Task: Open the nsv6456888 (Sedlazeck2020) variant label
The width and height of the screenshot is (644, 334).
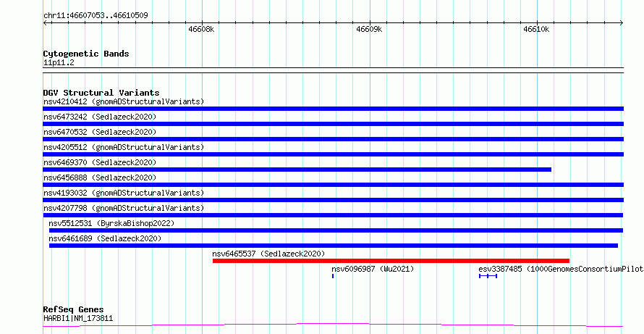Action: [x=100, y=178]
